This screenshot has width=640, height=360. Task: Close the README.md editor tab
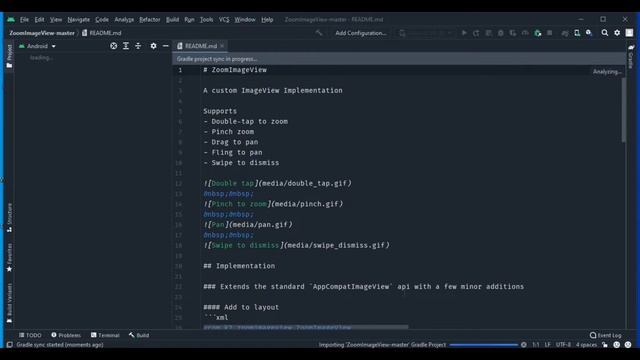pos(222,46)
